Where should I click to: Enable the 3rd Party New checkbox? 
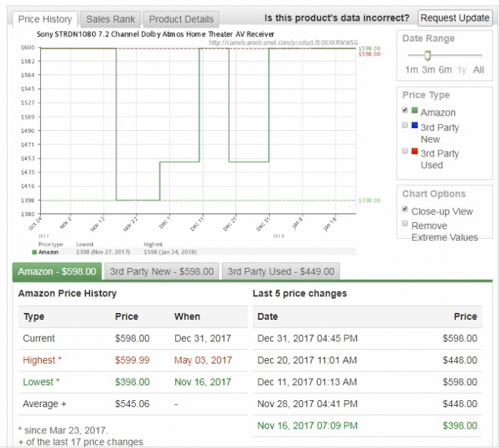[x=405, y=125]
